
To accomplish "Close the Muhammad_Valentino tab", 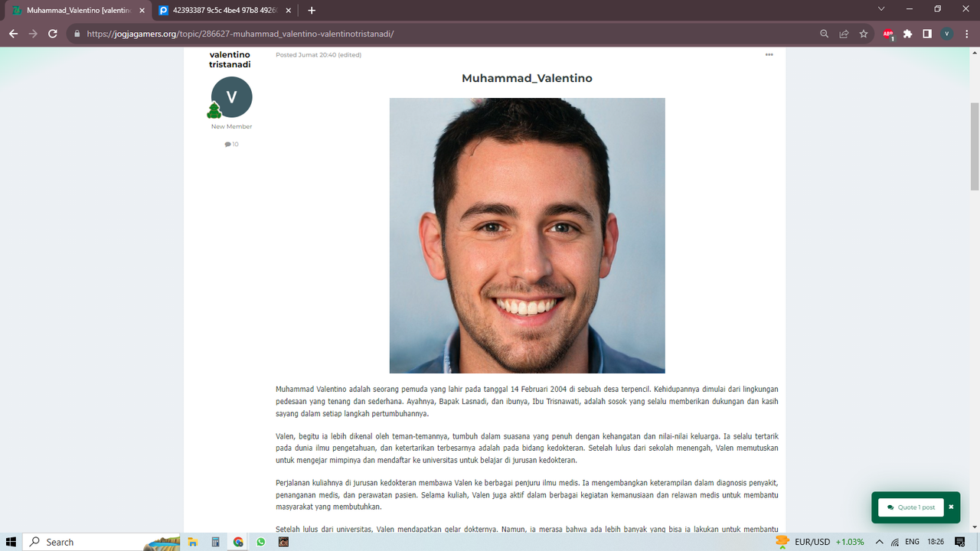I will [x=142, y=11].
